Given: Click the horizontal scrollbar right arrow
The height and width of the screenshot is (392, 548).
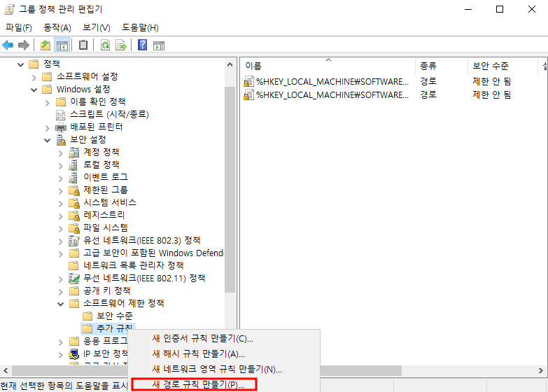Looking at the screenshot, I should click(x=541, y=371).
